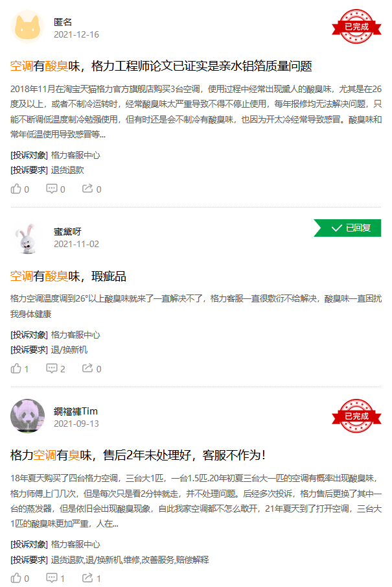The width and height of the screenshot is (392, 587).
Task: Open the panda avatar of Tim
Action: tap(27, 416)
